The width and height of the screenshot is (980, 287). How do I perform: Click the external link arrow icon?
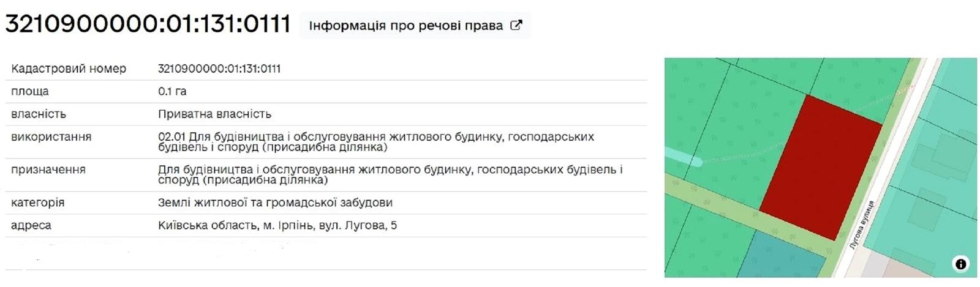pos(516,25)
